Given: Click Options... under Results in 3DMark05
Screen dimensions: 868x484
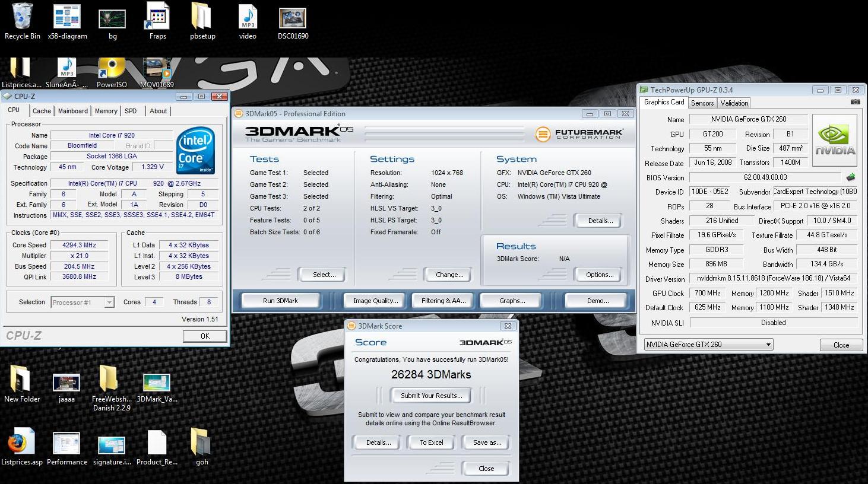Looking at the screenshot, I should (x=600, y=275).
